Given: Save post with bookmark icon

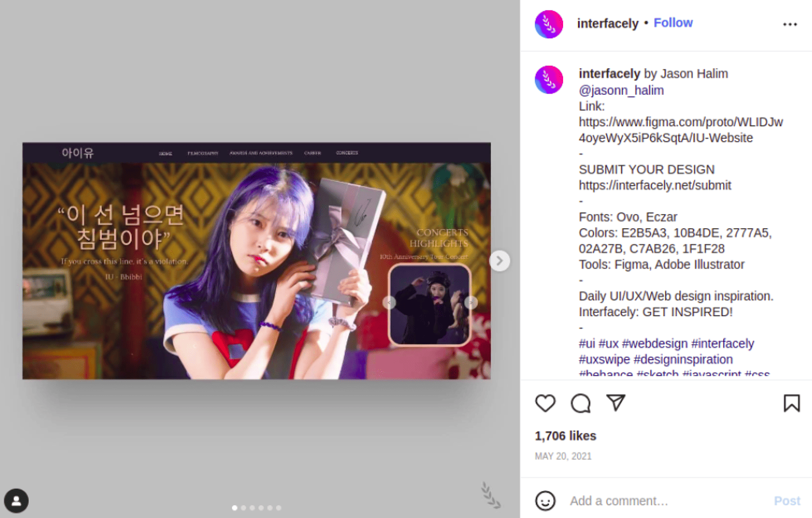Looking at the screenshot, I should (791, 403).
